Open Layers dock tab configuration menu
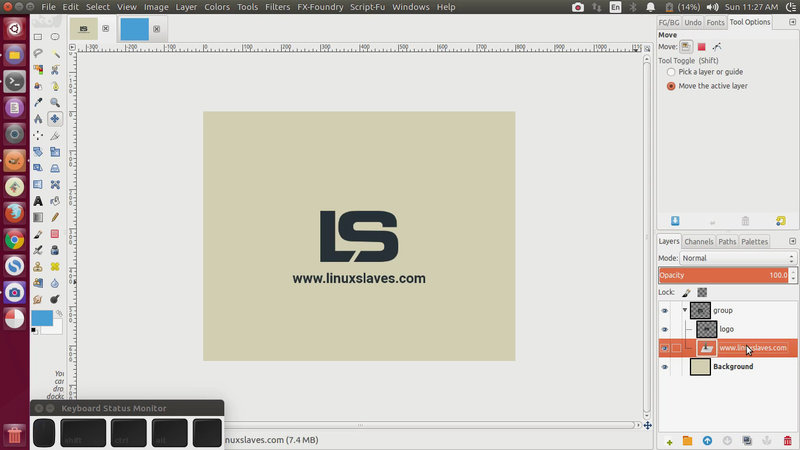The height and width of the screenshot is (450, 800). (792, 241)
